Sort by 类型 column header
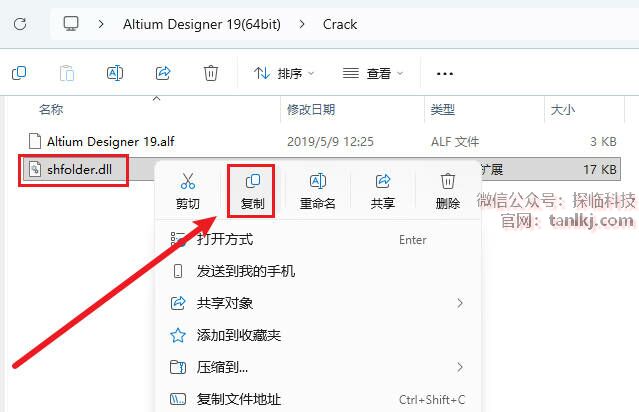 point(443,109)
